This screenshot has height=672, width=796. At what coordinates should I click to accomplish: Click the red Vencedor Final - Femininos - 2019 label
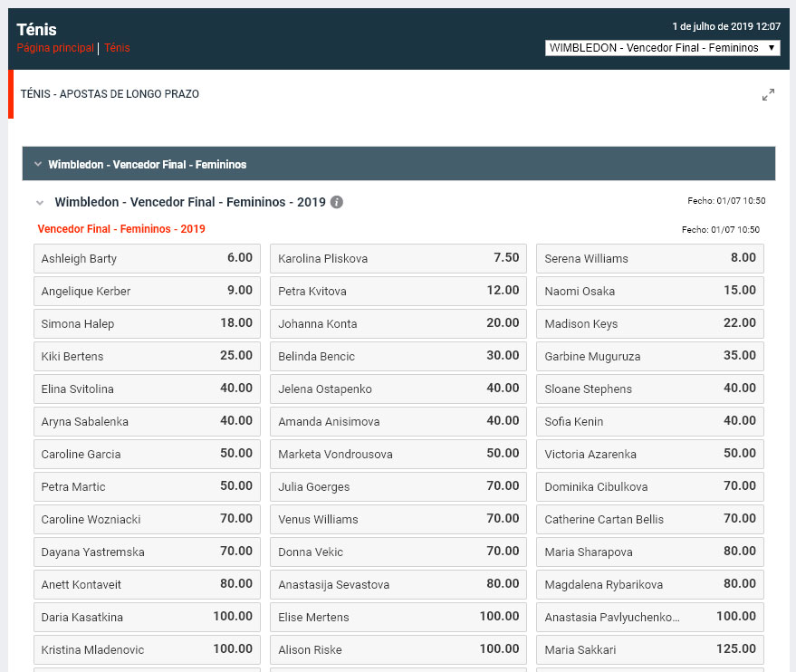click(121, 229)
